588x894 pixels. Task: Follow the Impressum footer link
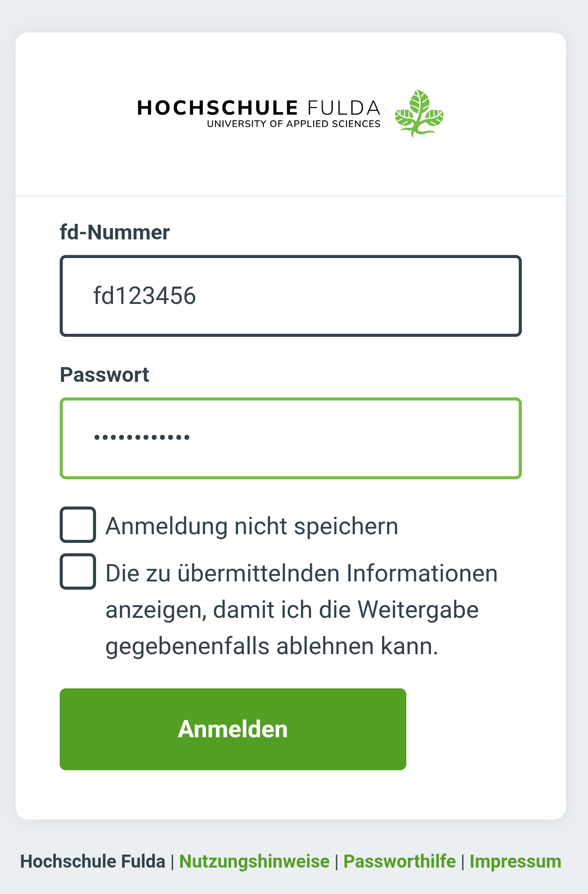(x=515, y=862)
